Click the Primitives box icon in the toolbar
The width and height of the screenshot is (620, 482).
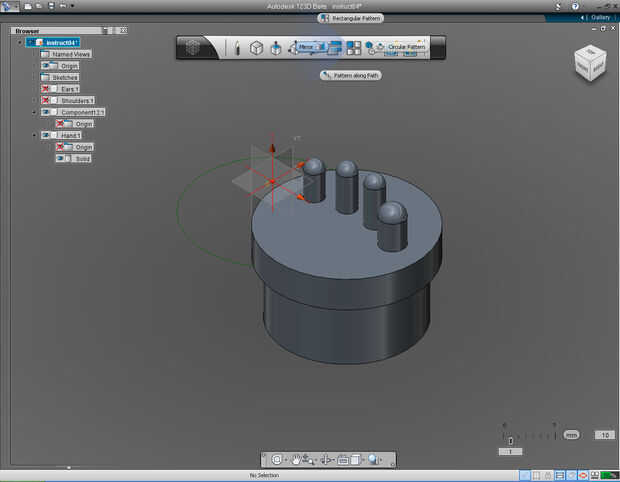click(x=256, y=48)
